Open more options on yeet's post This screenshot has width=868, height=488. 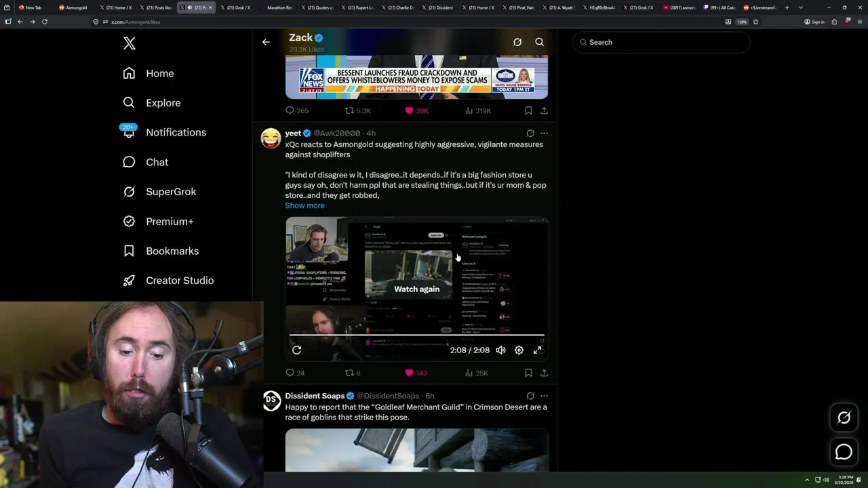544,134
